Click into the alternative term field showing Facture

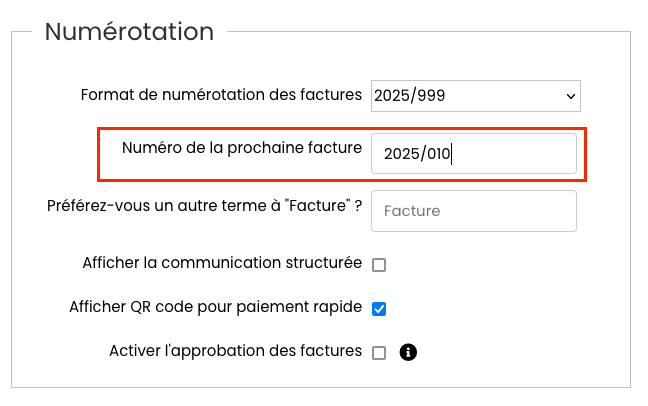pyautogui.click(x=474, y=211)
